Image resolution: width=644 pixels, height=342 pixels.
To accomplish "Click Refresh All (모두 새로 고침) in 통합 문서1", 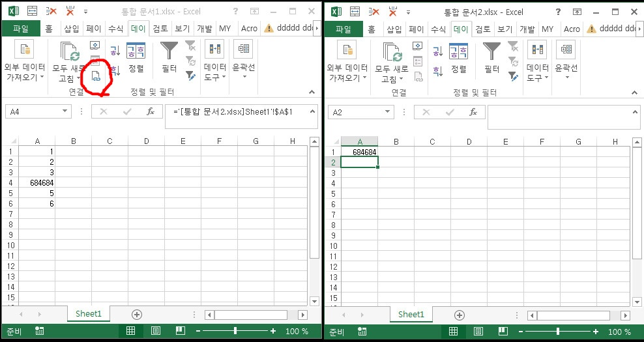I will [68, 63].
